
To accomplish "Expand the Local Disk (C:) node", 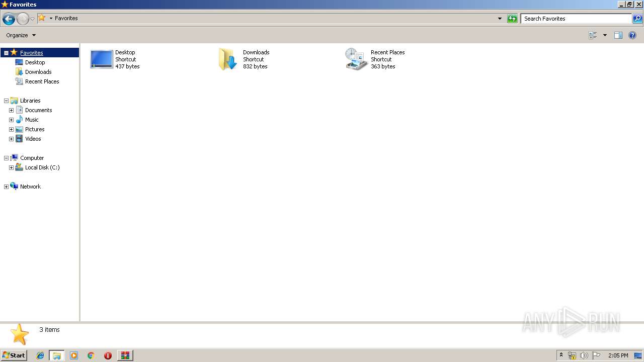I will pos(11,167).
